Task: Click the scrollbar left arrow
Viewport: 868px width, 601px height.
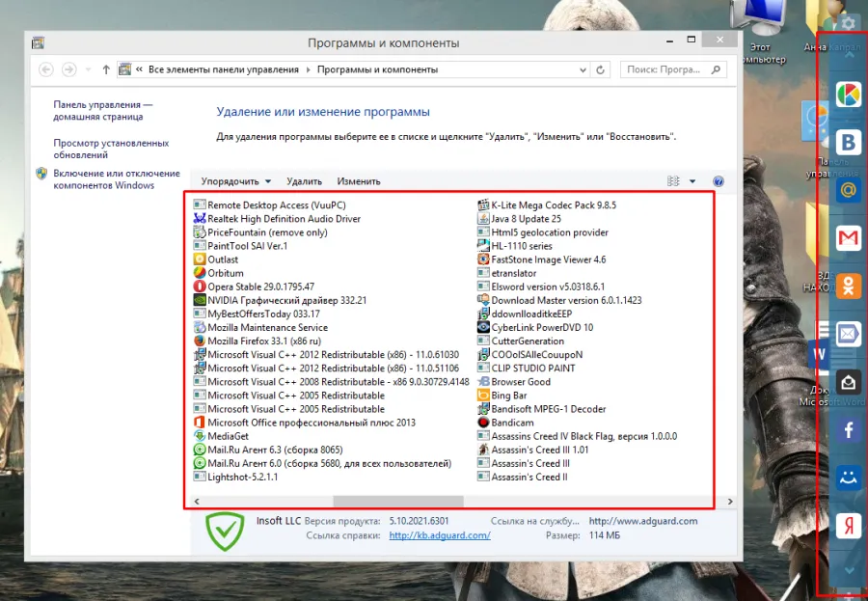Action: pos(197,502)
